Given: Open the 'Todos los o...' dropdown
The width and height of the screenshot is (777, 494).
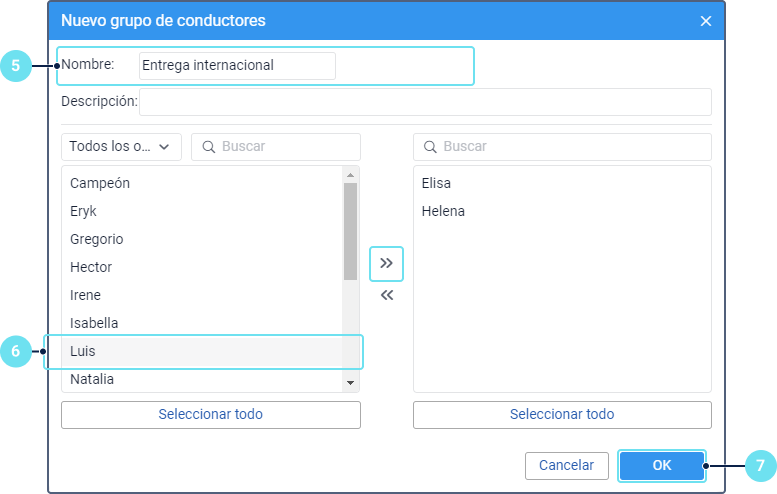Looking at the screenshot, I should click(x=120, y=147).
